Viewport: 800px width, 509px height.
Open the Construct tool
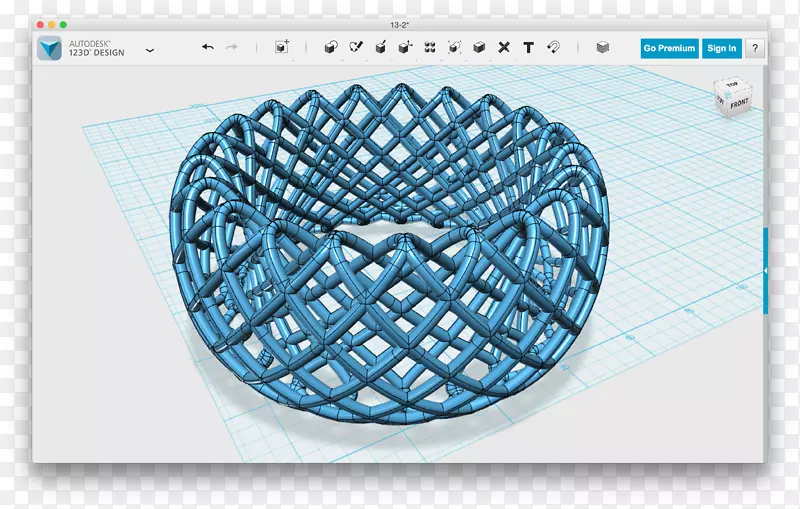click(x=381, y=47)
